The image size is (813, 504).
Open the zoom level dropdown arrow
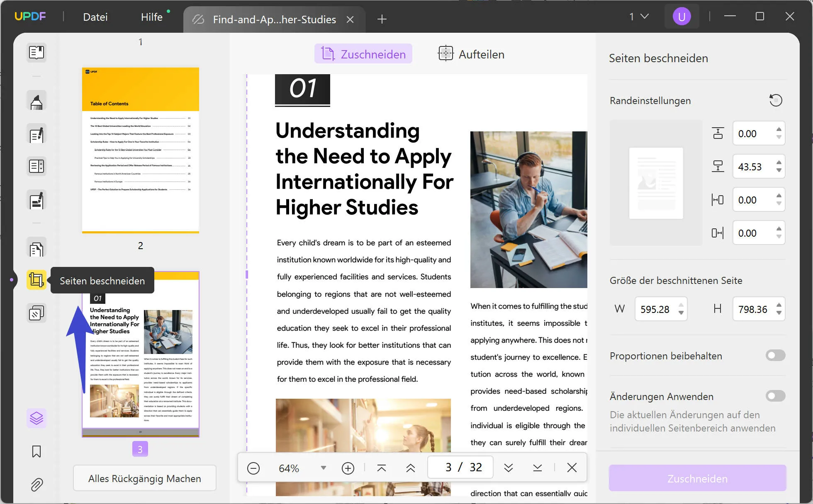pos(324,468)
